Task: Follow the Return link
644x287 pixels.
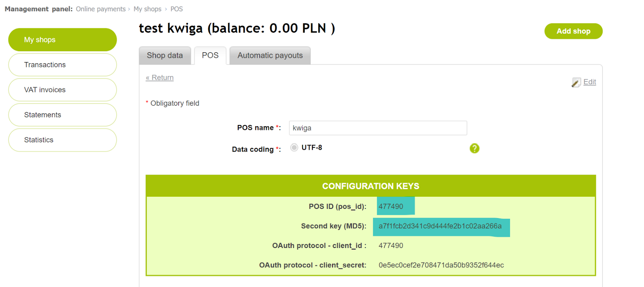Action: click(160, 78)
